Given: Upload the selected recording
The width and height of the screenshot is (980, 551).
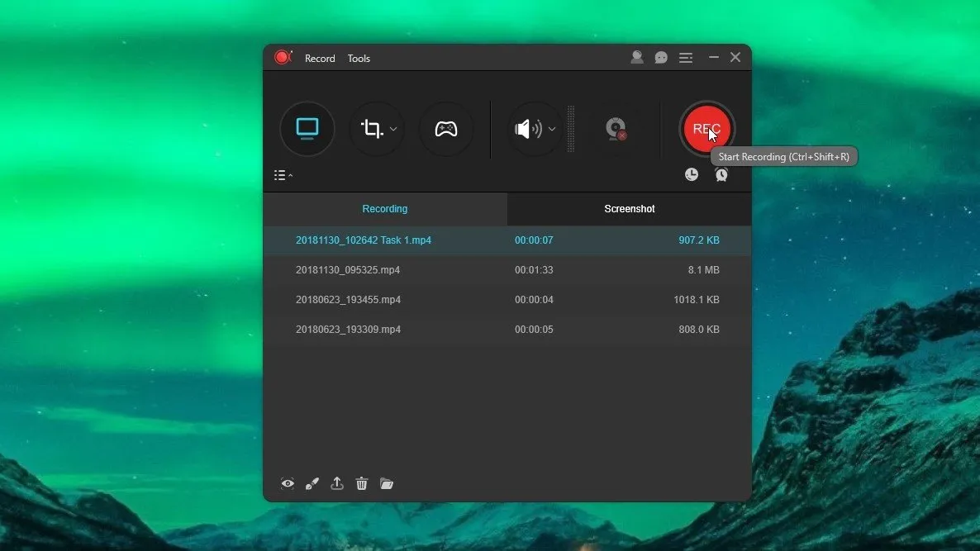Looking at the screenshot, I should (x=337, y=483).
